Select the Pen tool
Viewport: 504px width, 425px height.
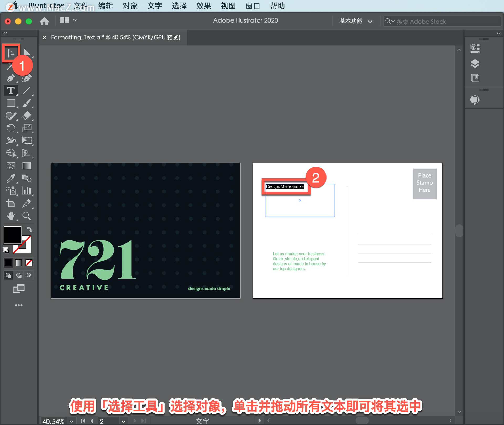[x=11, y=78]
